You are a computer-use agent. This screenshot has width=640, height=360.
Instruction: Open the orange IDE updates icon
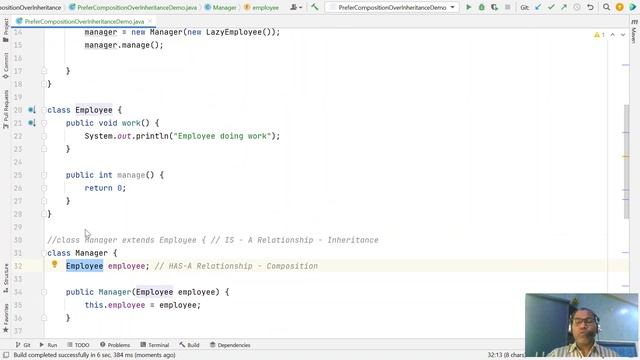[620, 7]
